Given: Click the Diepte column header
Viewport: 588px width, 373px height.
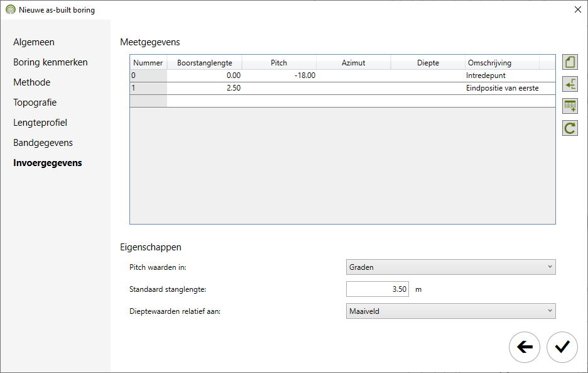Looking at the screenshot, I should point(428,63).
